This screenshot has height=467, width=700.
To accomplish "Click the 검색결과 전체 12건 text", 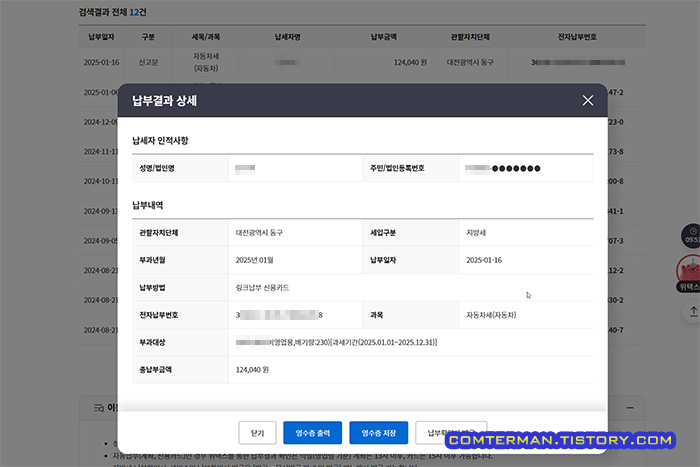I will coord(112,12).
